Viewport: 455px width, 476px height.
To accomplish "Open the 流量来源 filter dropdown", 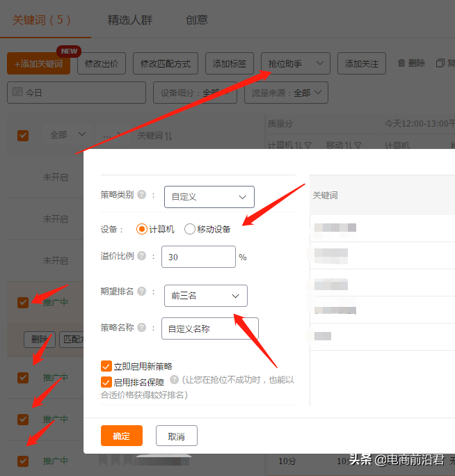I will pyautogui.click(x=286, y=93).
